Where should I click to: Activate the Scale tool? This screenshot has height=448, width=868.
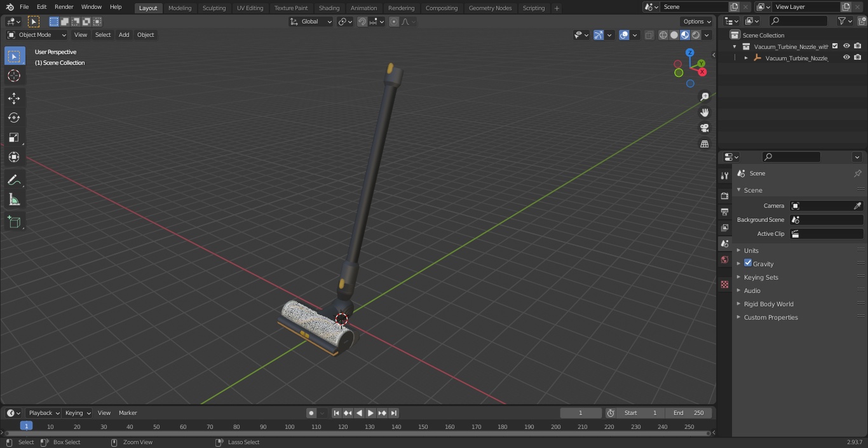(x=14, y=137)
